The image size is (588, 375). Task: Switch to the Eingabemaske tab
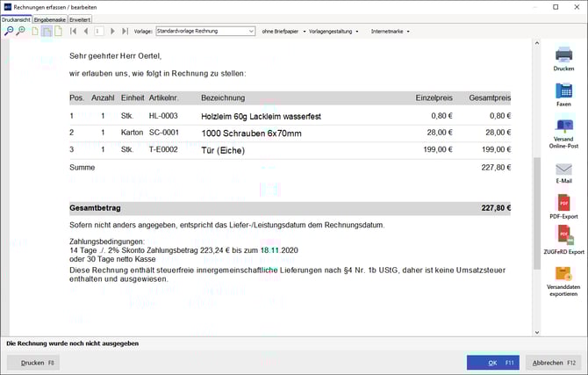[x=50, y=19]
